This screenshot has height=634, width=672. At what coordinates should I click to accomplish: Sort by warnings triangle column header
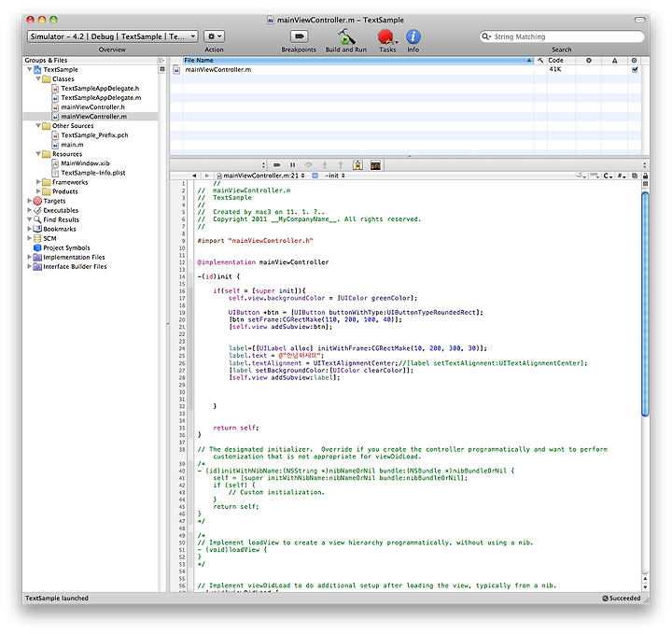coord(614,61)
